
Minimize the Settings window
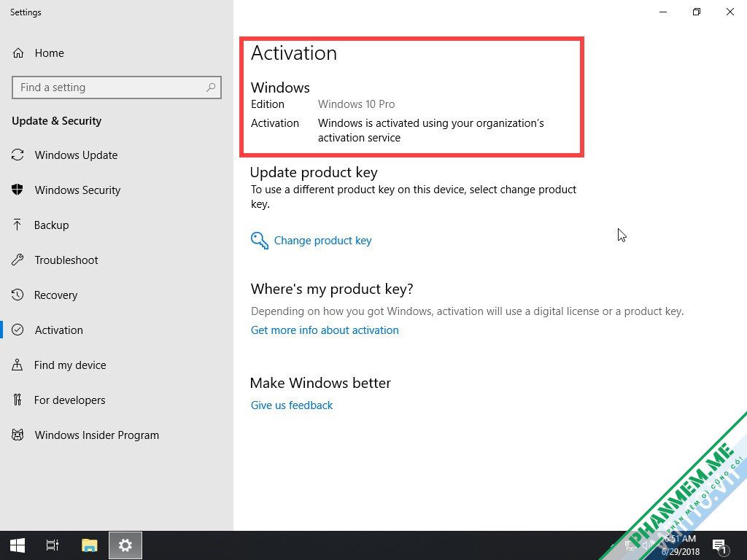click(x=663, y=12)
